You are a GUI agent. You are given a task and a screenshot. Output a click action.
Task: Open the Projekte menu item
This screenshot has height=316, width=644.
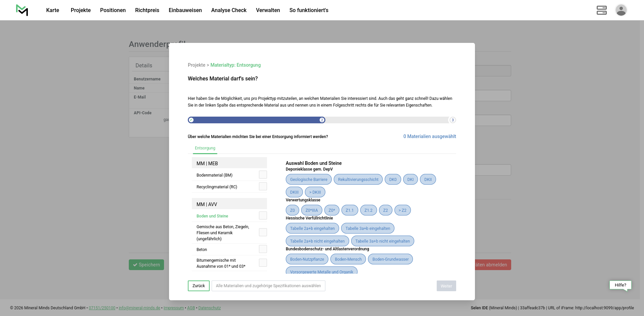point(80,10)
